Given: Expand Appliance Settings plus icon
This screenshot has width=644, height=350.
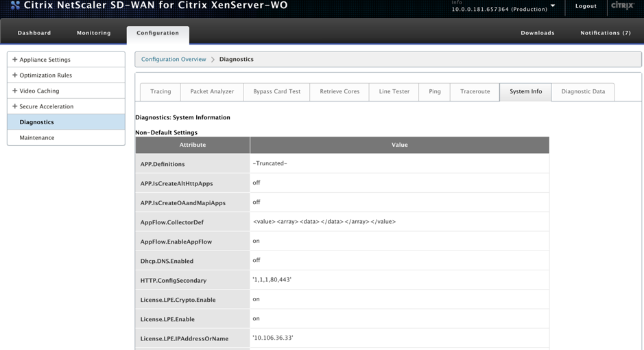Looking at the screenshot, I should pyautogui.click(x=15, y=59).
